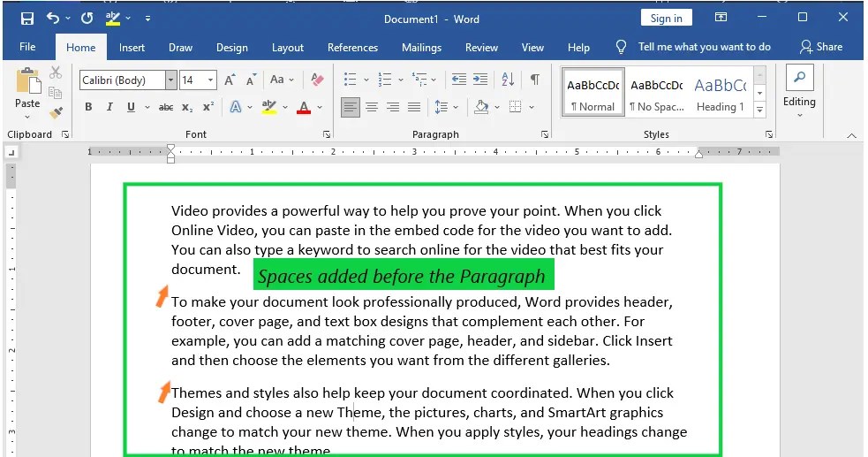Undo the last action
868x457 pixels.
[53, 19]
